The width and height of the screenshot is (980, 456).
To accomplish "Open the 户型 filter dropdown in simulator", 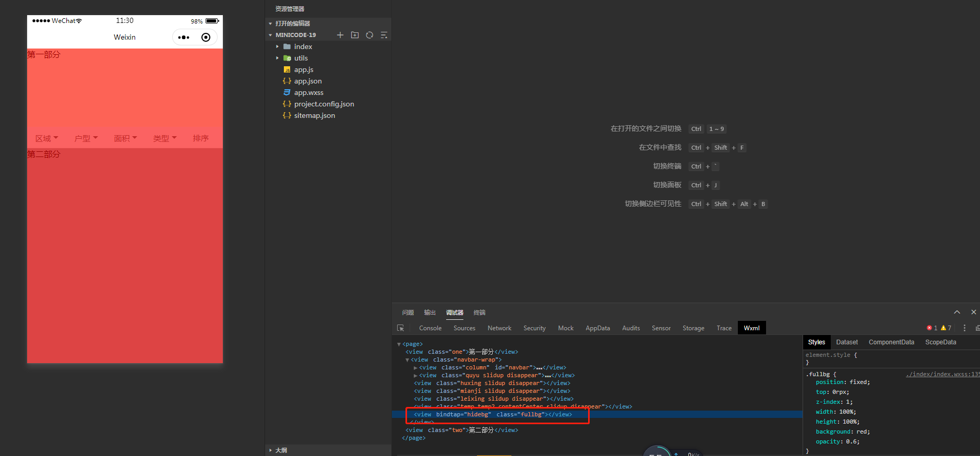I will click(86, 138).
